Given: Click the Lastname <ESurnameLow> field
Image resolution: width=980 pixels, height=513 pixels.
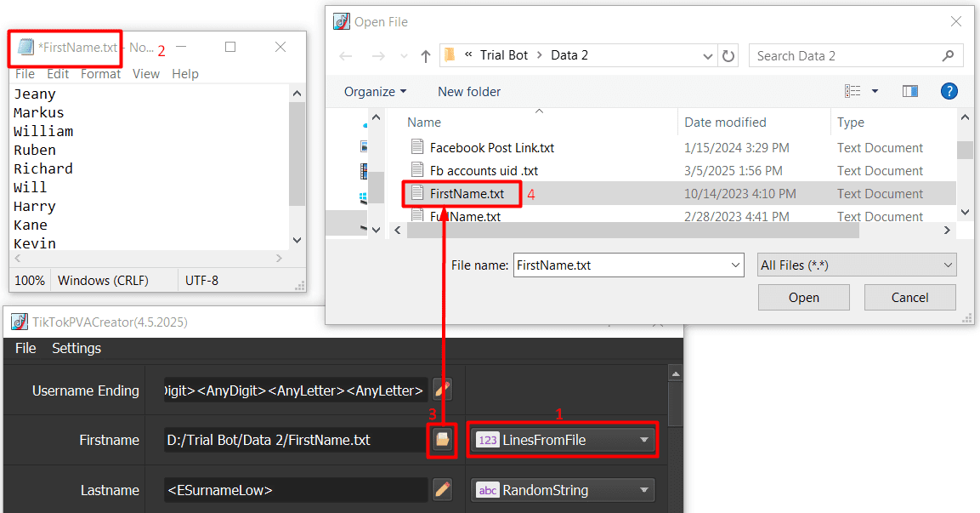Looking at the screenshot, I should coord(295,490).
